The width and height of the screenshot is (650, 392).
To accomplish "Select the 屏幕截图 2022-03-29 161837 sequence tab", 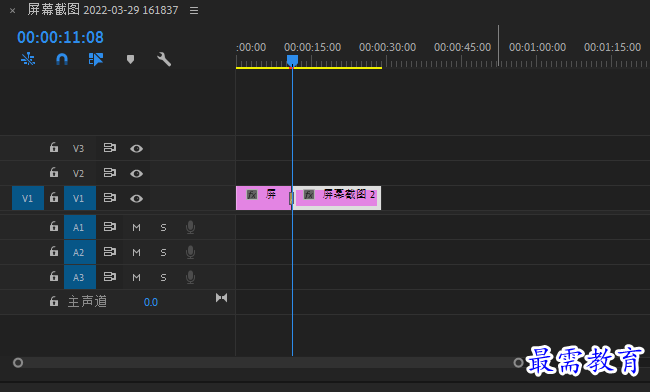I will [x=103, y=10].
